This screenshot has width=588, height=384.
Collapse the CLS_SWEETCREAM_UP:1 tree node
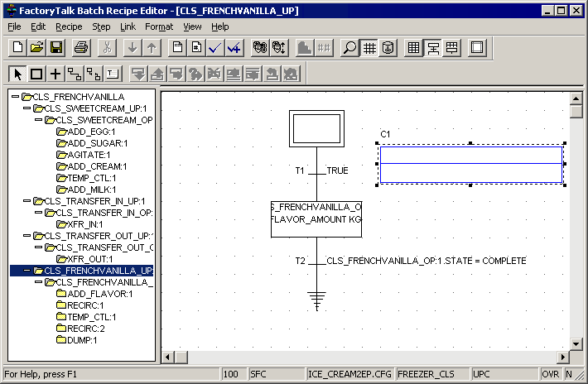[27, 108]
